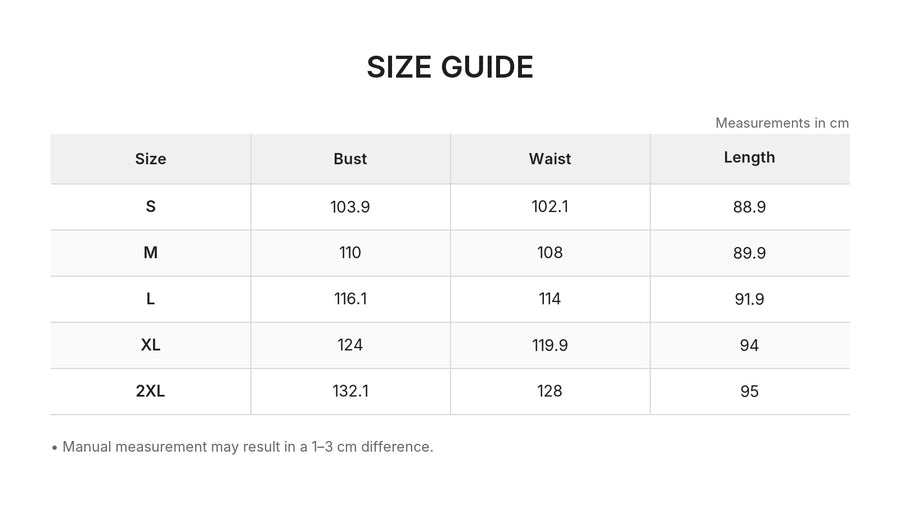Click the L size row label
The height and width of the screenshot is (513, 900).
pyautogui.click(x=150, y=299)
